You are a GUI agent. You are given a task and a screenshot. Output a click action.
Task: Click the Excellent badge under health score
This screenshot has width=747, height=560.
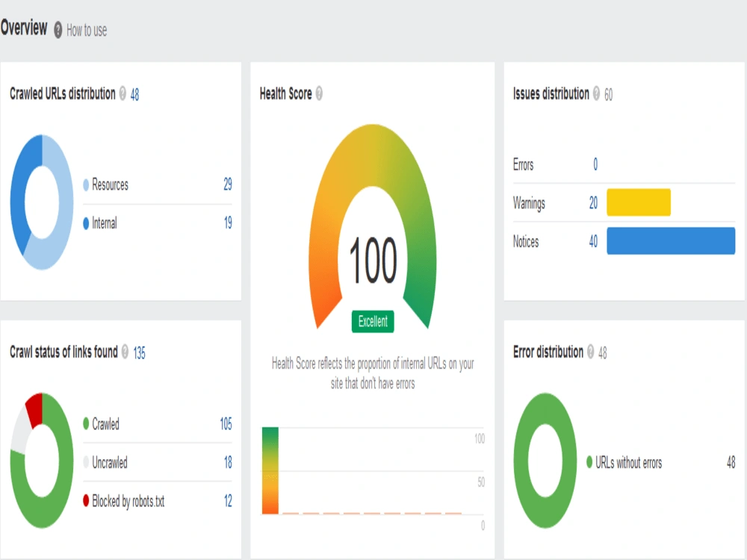click(x=373, y=321)
